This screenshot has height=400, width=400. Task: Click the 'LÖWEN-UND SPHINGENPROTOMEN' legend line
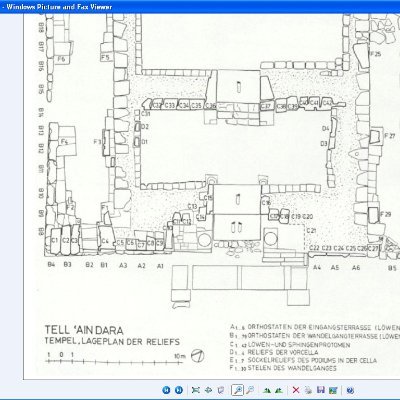tap(299, 345)
